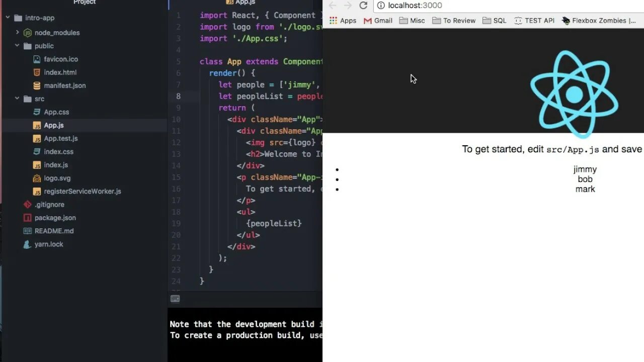
Task: Expand the node_modules folder chevron
Action: (x=17, y=32)
